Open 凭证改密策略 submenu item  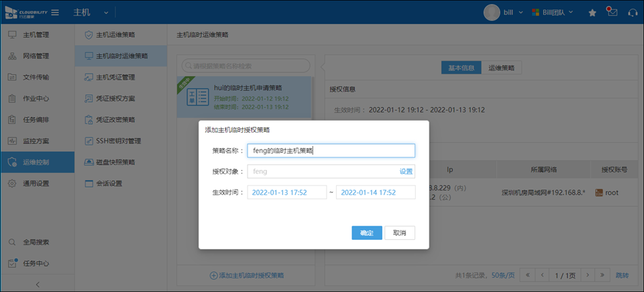[x=121, y=120]
